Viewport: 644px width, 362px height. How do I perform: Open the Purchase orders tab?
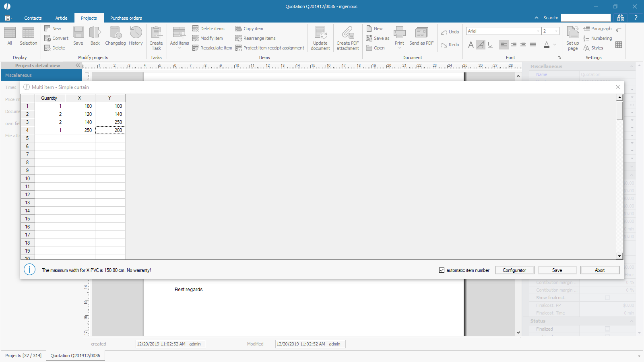pos(126,18)
